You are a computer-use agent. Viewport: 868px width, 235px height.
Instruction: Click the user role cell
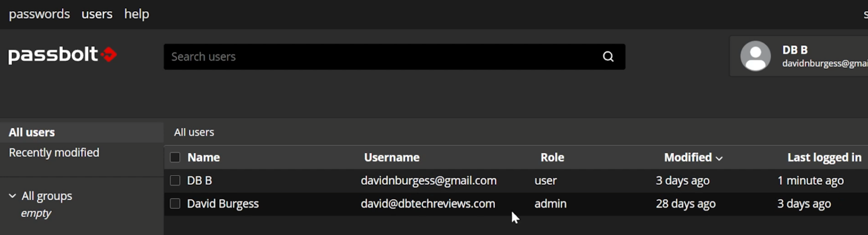545,181
